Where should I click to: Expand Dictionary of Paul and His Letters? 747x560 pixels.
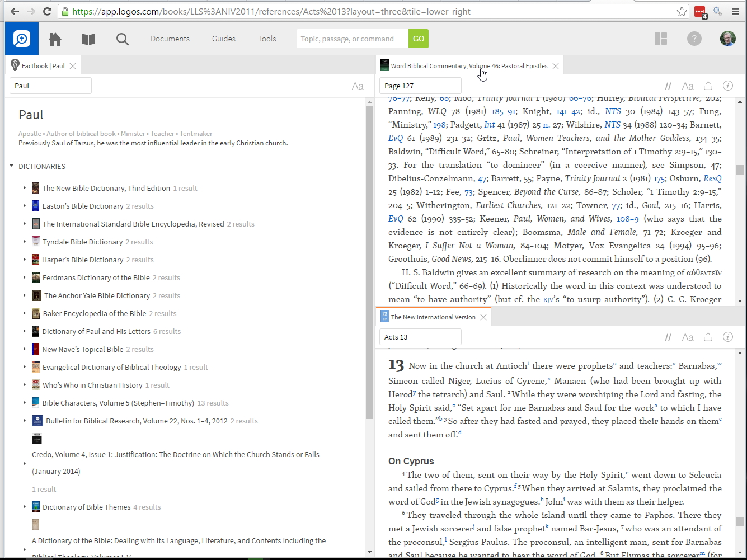coord(24,331)
